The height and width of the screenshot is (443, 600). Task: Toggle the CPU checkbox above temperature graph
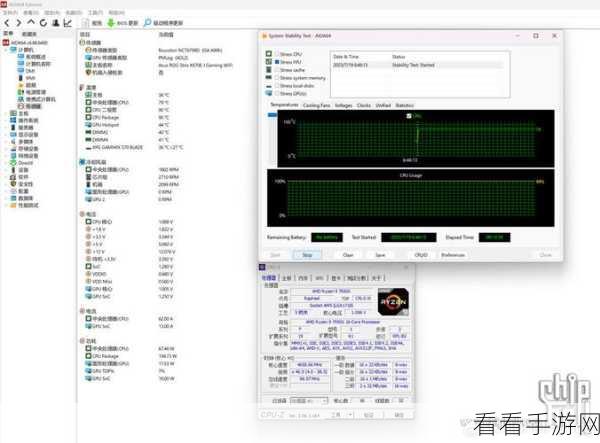(x=409, y=116)
